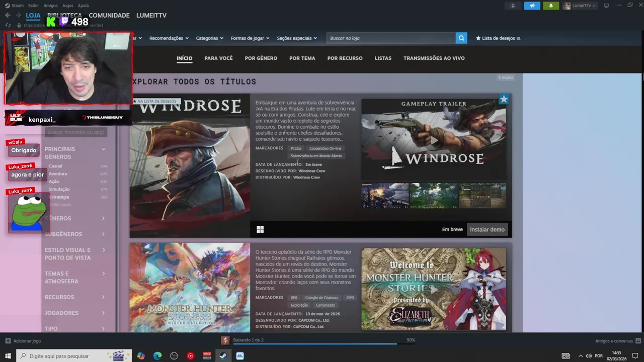Select the POR TEMA tab
The height and width of the screenshot is (362, 644).
(302, 58)
